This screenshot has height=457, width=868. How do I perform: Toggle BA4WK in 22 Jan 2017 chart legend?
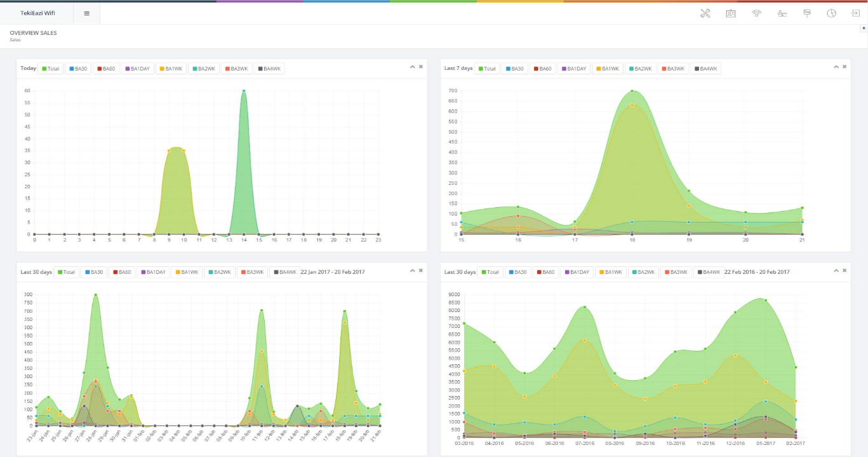coord(285,272)
